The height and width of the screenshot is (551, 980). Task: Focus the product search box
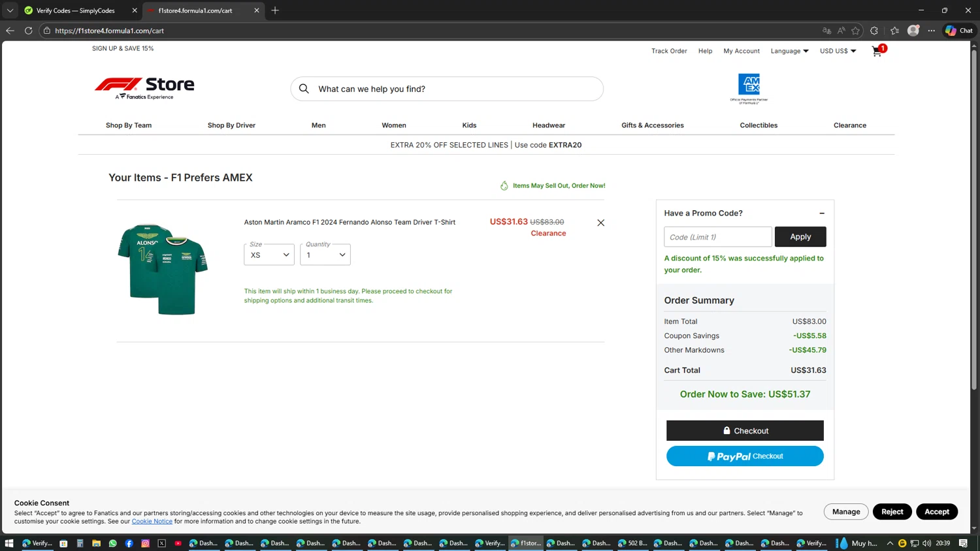447,89
